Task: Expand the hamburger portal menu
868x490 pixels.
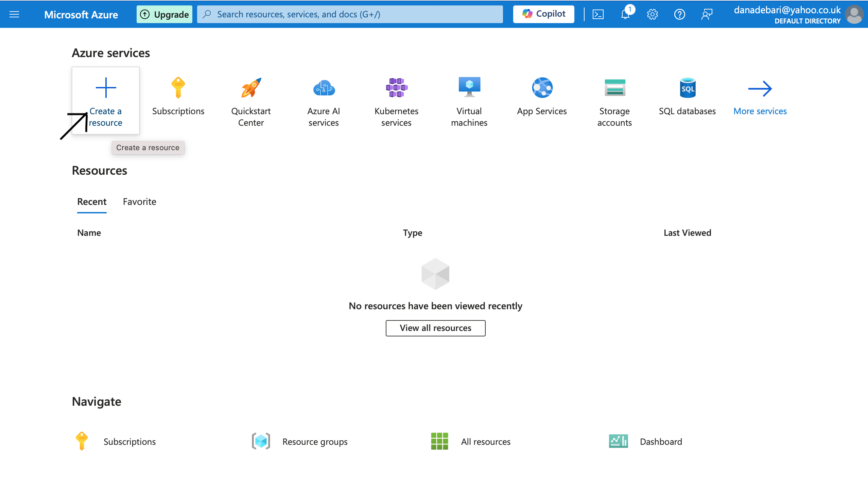Action: point(14,14)
